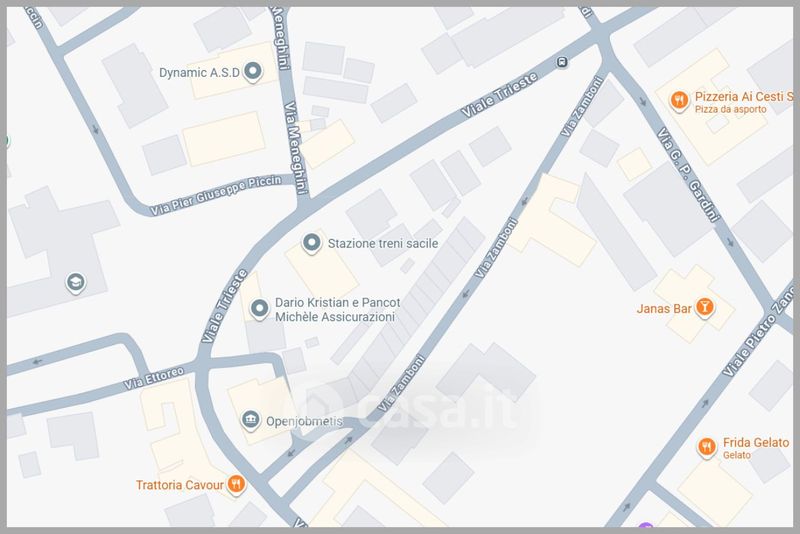800x534 pixels.
Task: Click the Via Pier Giuseppe Piccin label
Action: click(216, 195)
